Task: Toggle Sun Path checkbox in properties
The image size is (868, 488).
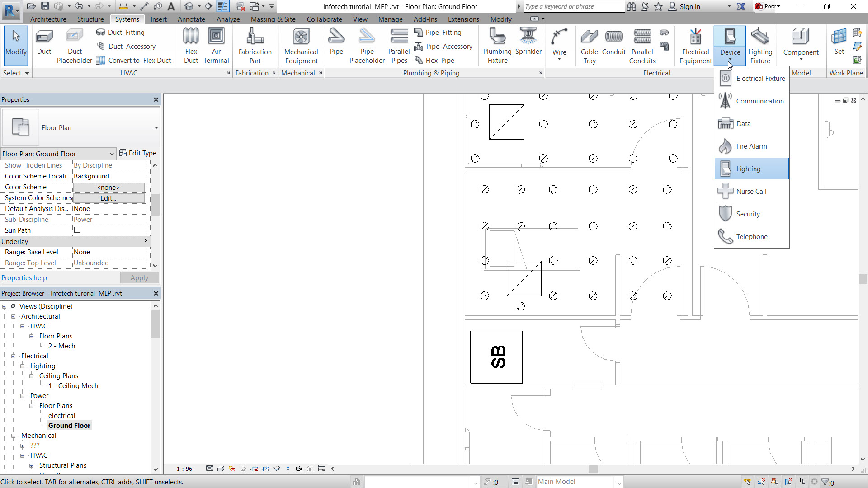Action: 77,230
